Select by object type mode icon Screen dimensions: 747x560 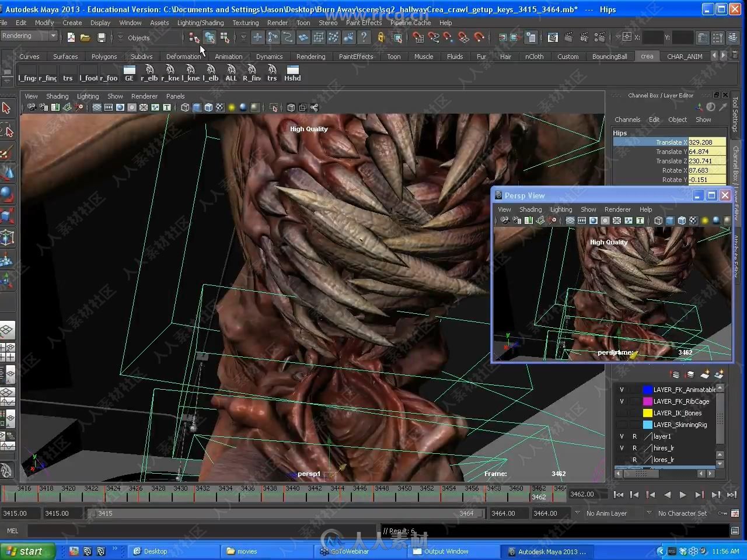(209, 37)
